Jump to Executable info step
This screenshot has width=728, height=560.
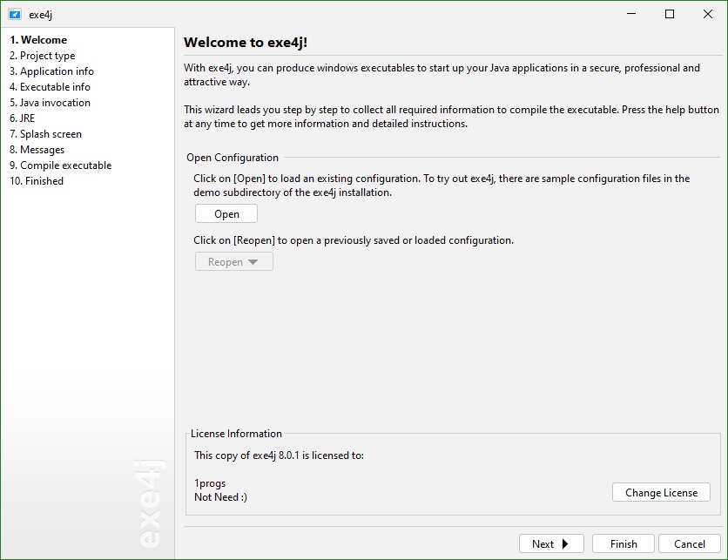(x=50, y=87)
